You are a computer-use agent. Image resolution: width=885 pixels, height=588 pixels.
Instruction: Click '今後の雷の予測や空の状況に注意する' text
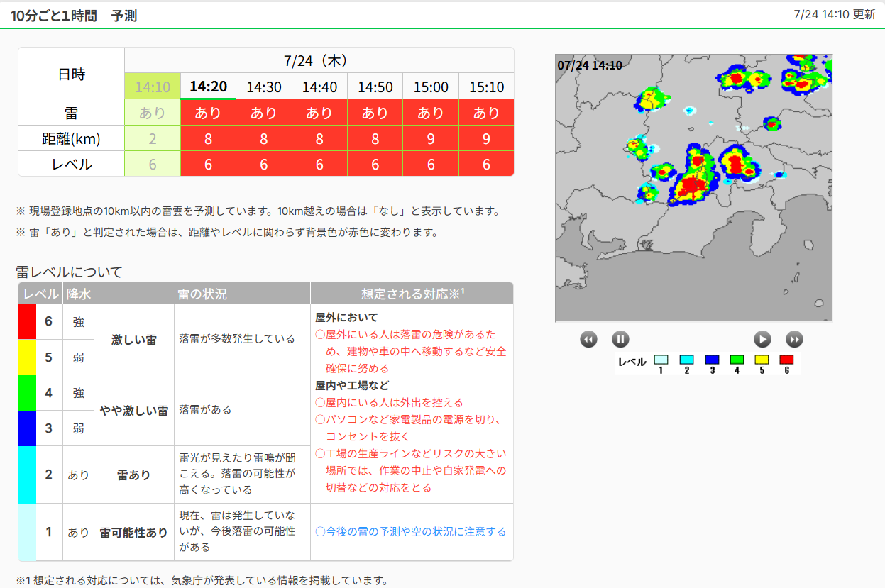[411, 531]
